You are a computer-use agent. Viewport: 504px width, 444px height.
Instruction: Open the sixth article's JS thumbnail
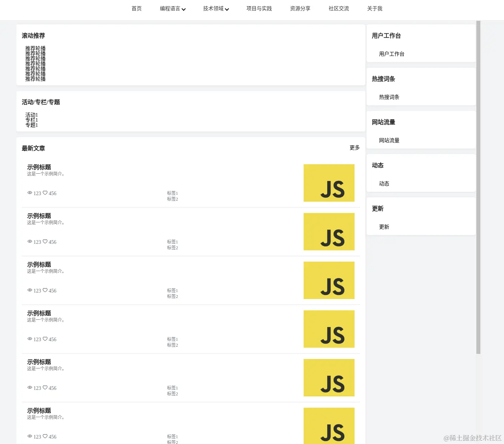[x=329, y=426]
